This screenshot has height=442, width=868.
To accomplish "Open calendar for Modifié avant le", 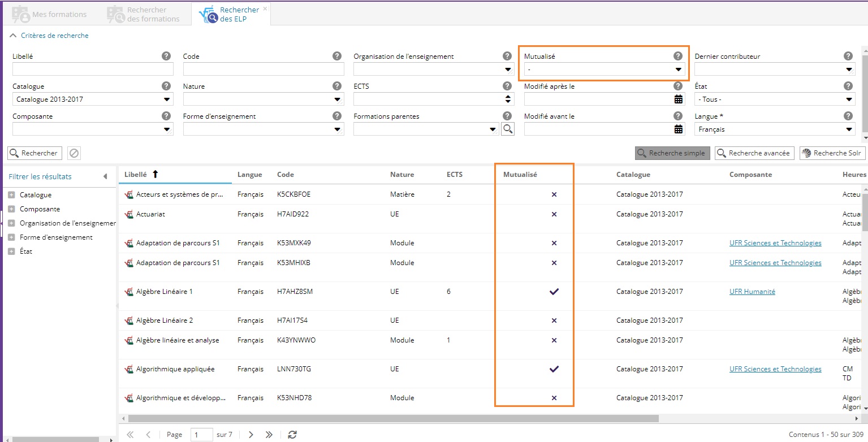I will click(x=679, y=129).
